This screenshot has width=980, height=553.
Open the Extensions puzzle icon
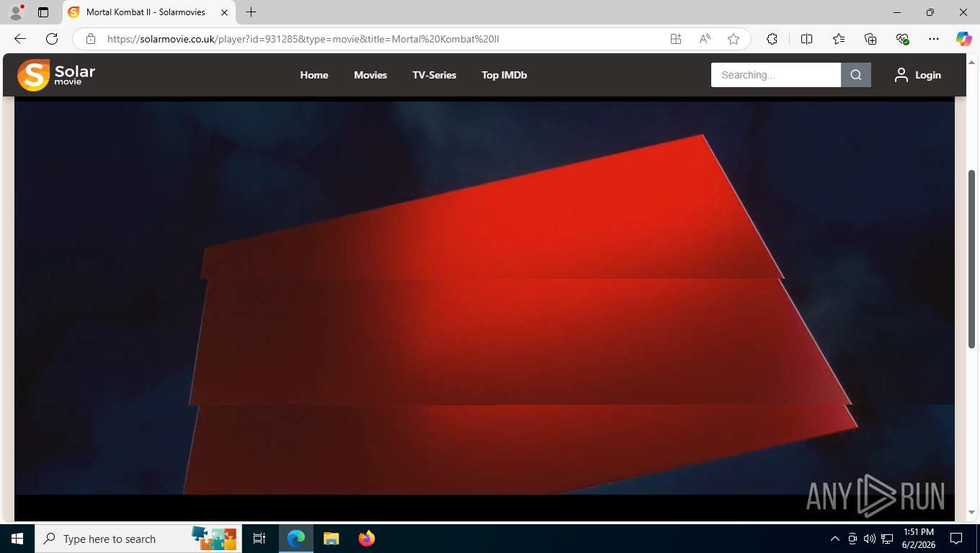[x=772, y=39]
